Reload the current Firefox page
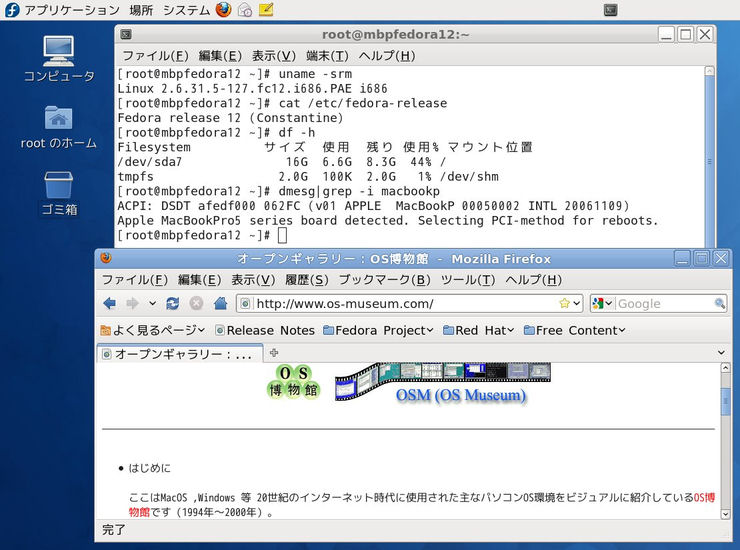The height and width of the screenshot is (550, 740). point(173,303)
